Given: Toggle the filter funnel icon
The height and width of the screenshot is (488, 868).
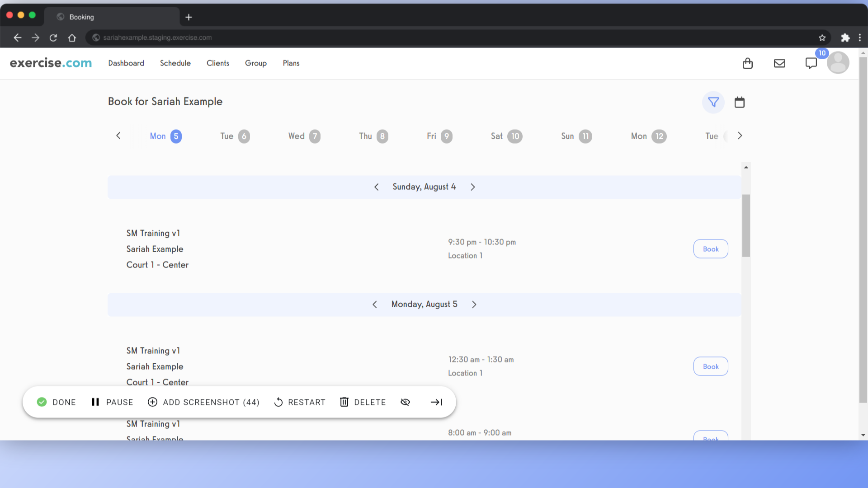Looking at the screenshot, I should [713, 102].
